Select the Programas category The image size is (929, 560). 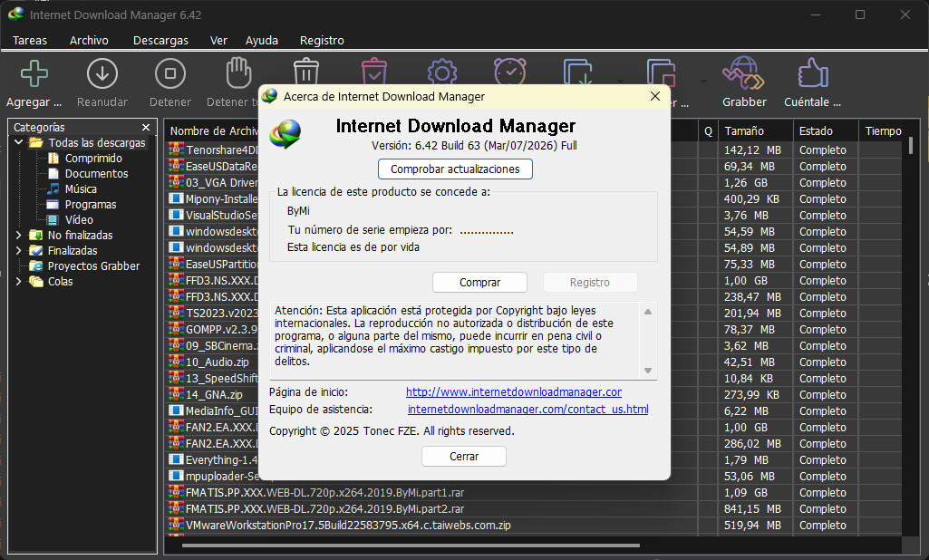pos(90,205)
